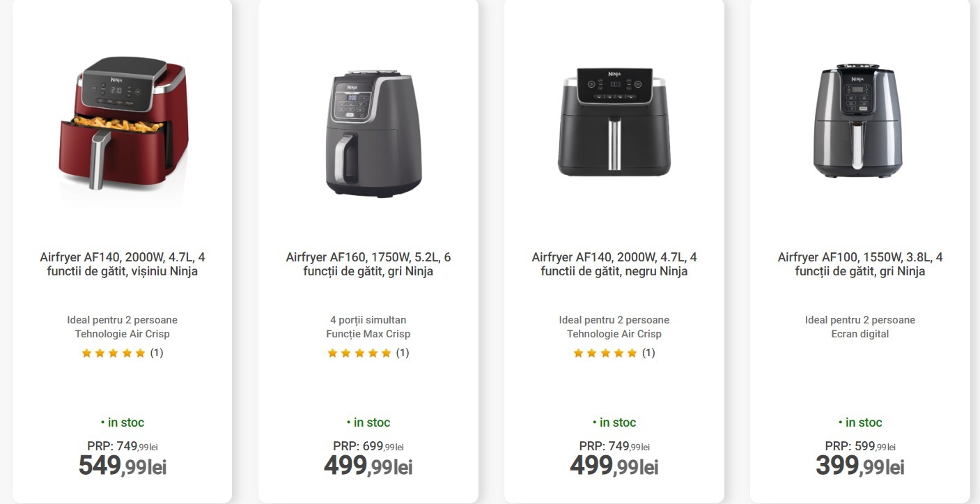Screen dimensions: 980x504
Task: Click the 499,99 lei price of black AF140
Action: [614, 466]
